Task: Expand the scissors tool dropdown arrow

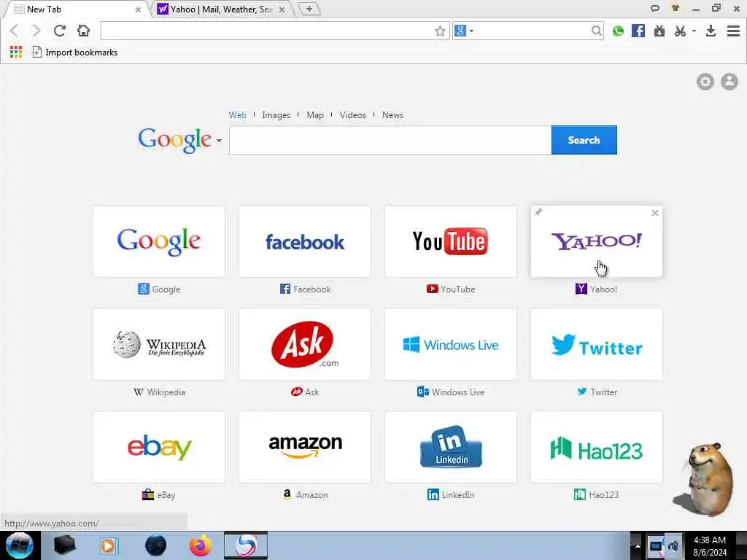Action: click(x=694, y=31)
